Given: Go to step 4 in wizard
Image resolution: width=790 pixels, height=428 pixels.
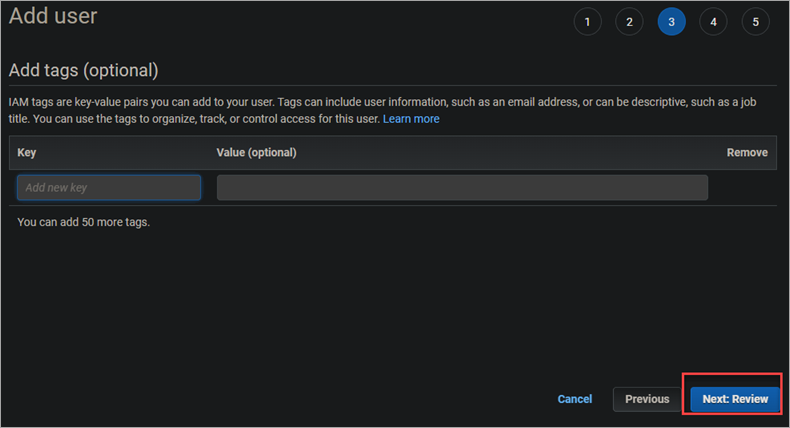Looking at the screenshot, I should 713,22.
